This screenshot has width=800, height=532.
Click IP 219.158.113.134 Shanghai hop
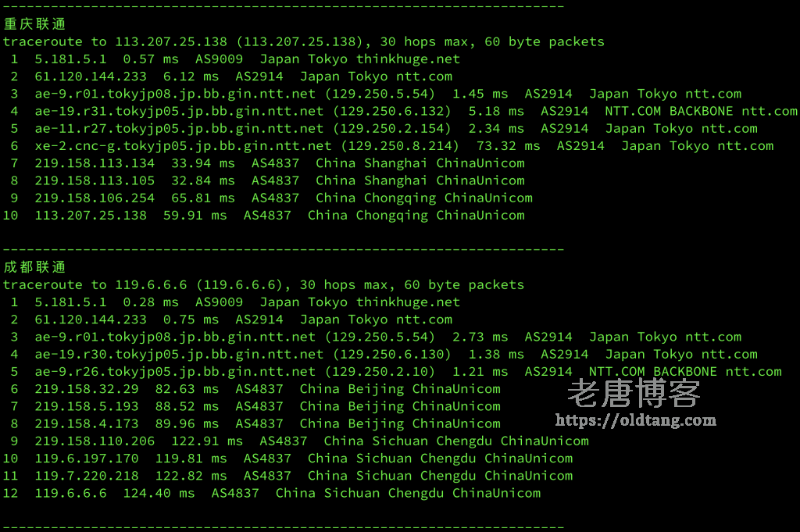tap(95, 163)
